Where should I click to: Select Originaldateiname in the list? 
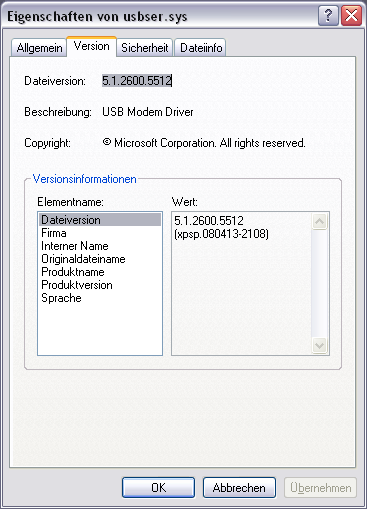click(100, 259)
